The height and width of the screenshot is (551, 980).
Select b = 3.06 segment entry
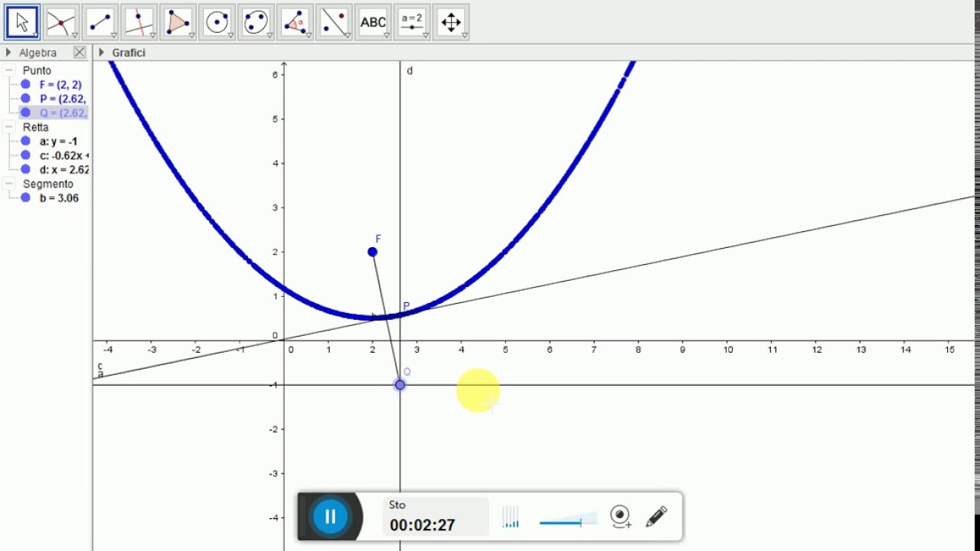pos(59,197)
